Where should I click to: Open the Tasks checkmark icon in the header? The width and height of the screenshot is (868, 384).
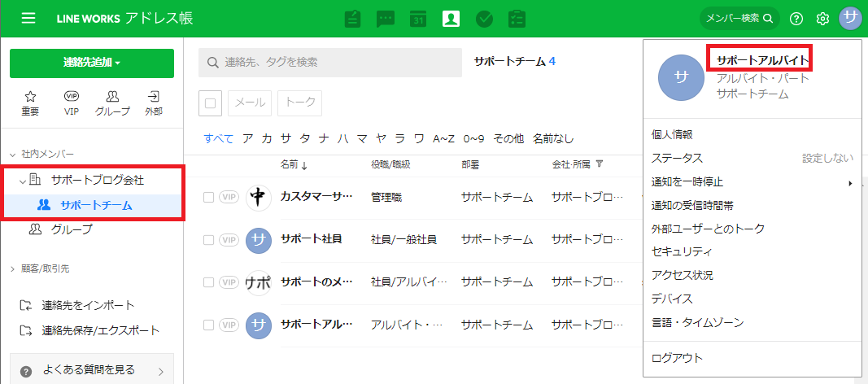pos(484,18)
